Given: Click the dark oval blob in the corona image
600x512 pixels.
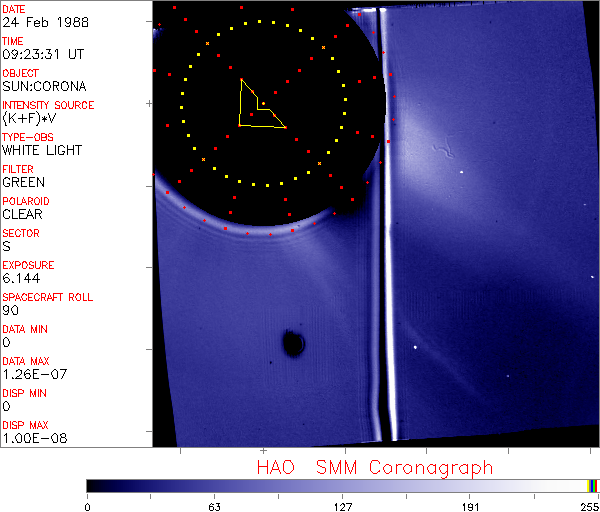Looking at the screenshot, I should pyautogui.click(x=293, y=344).
